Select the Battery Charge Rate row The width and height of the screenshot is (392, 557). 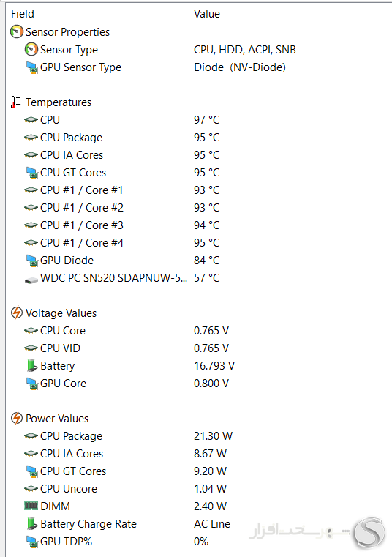(x=199, y=524)
